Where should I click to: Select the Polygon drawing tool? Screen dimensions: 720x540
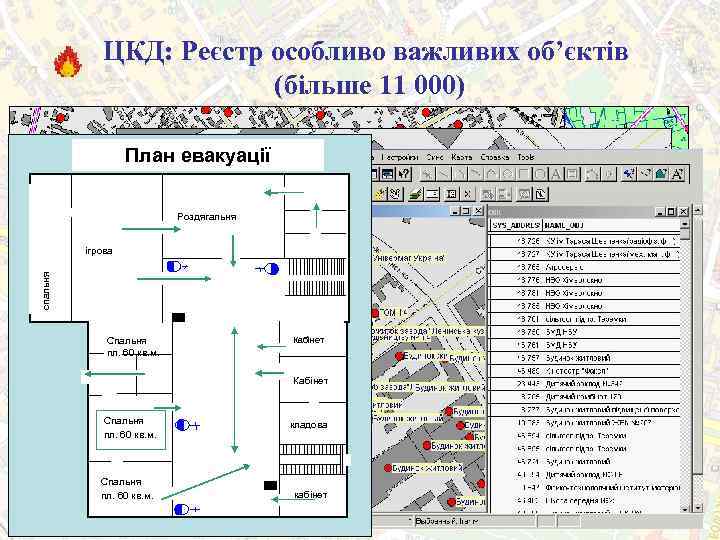click(x=492, y=174)
